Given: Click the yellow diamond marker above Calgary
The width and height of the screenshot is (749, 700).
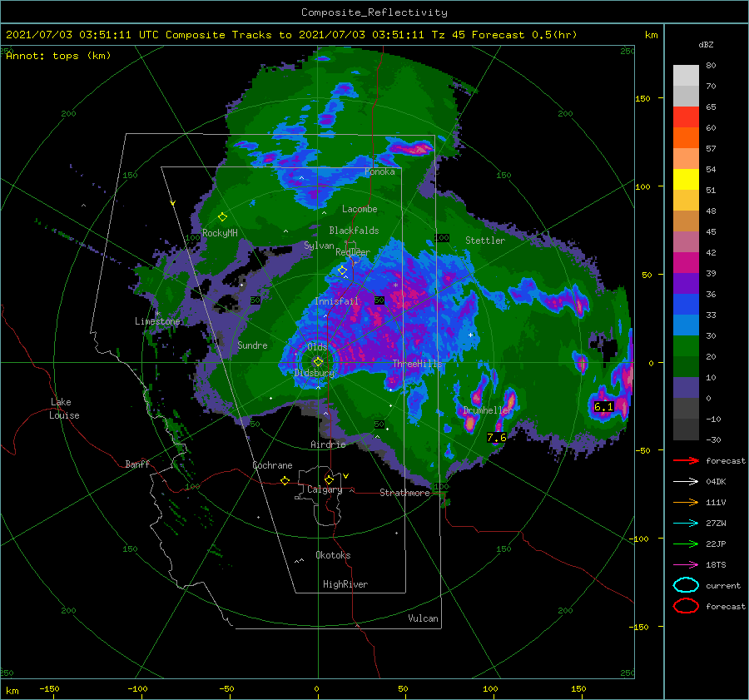Looking at the screenshot, I should 329,479.
